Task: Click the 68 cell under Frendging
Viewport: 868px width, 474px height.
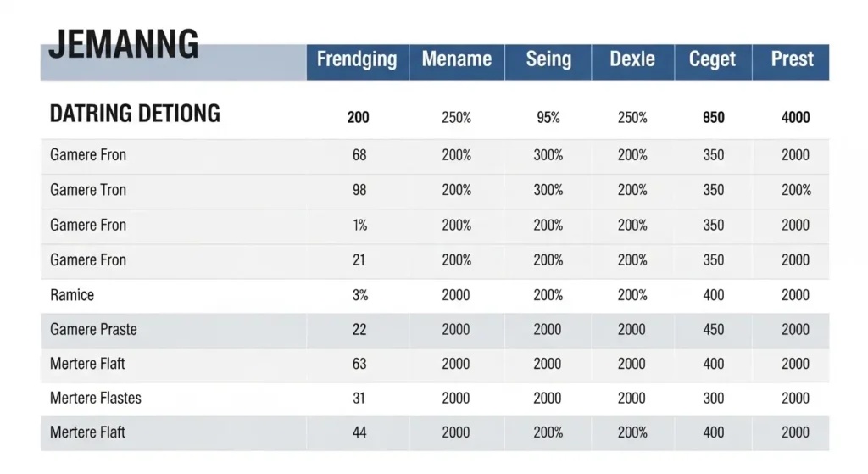Action: coord(359,155)
